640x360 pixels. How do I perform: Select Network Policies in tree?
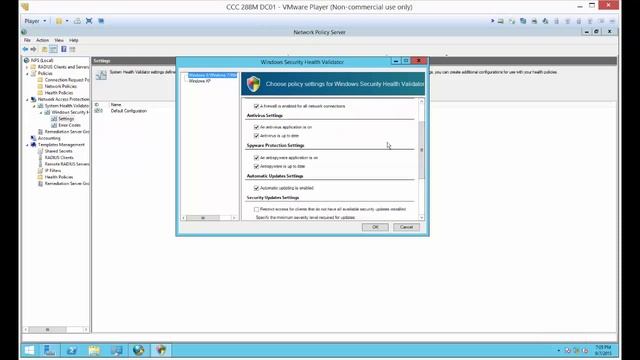click(60, 87)
